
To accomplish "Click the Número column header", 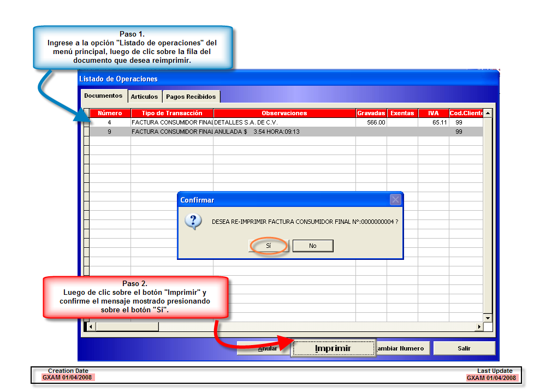I will pos(110,113).
